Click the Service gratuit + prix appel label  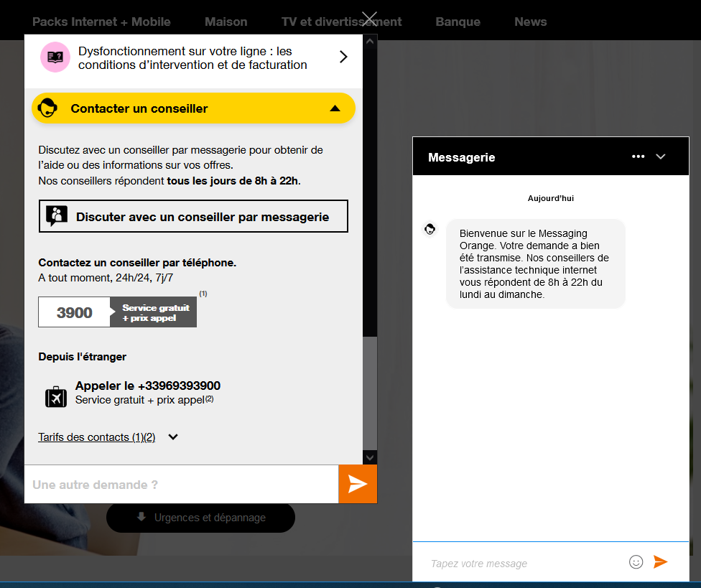pyautogui.click(x=154, y=312)
